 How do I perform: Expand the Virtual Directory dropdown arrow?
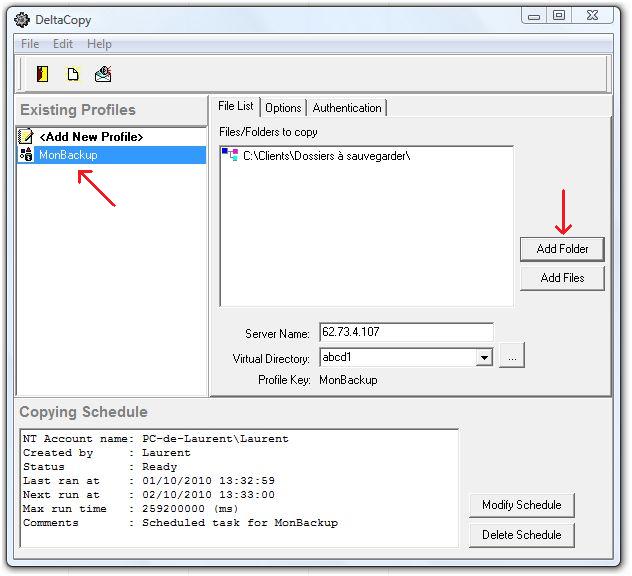coord(484,358)
